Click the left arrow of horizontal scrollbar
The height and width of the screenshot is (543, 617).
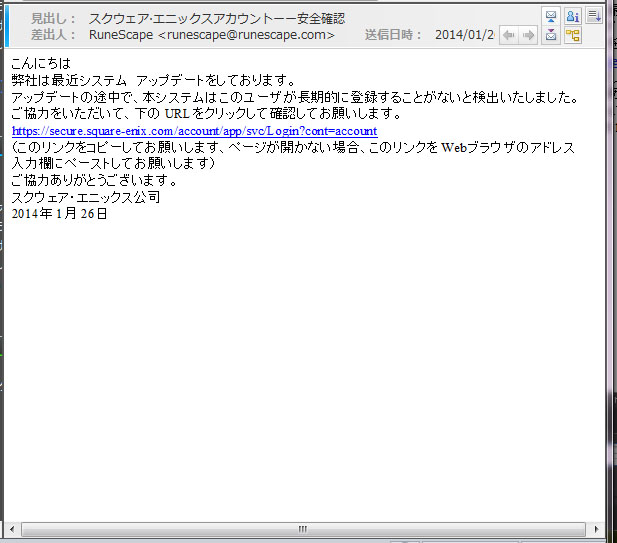[12, 529]
